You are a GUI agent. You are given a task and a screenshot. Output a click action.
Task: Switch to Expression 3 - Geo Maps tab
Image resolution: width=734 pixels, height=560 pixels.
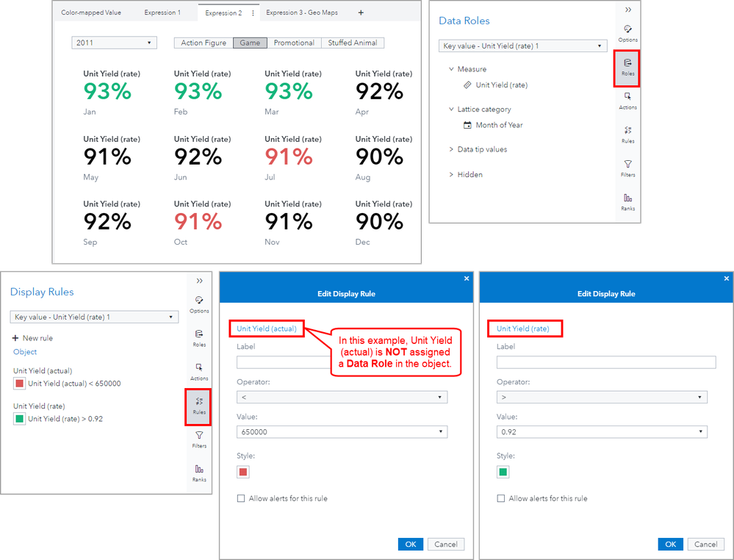point(302,12)
